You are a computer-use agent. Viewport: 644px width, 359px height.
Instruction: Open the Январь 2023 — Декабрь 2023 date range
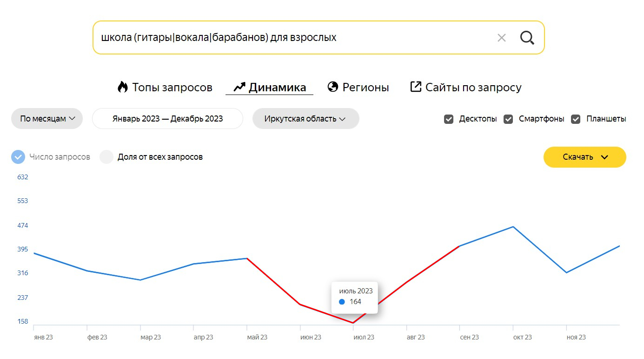[167, 119]
